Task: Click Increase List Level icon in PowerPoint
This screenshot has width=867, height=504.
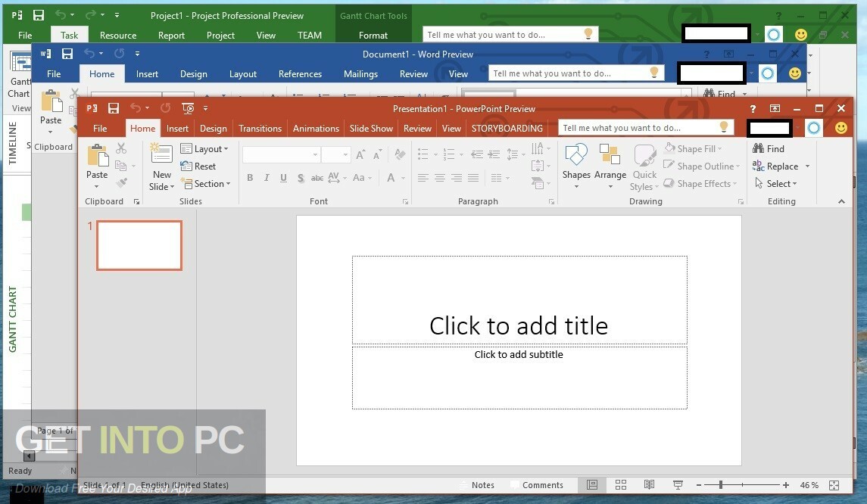Action: [x=494, y=154]
